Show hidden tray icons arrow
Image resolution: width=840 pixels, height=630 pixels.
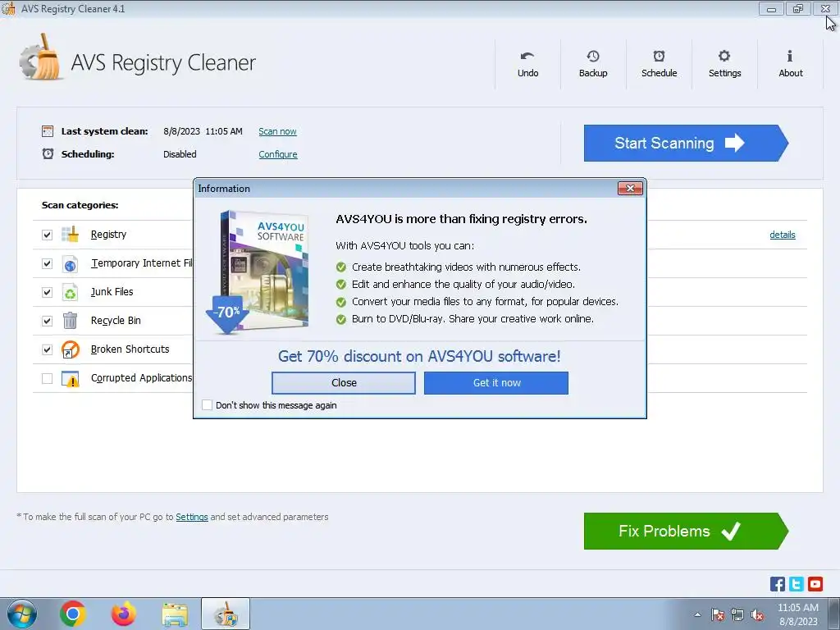point(697,614)
